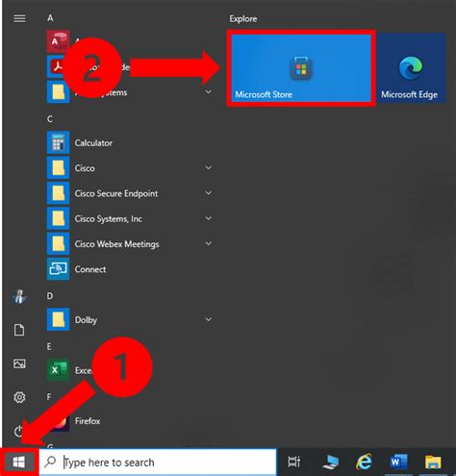Open the Excel app icon
Screen dimensions: 456x476
[58, 370]
